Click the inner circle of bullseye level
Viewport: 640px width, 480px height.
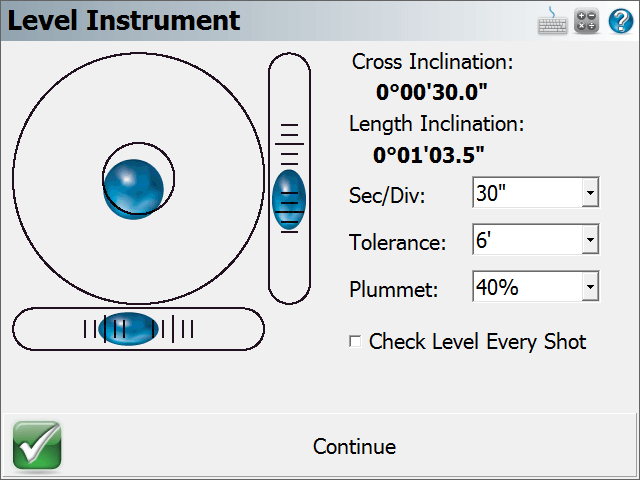tap(138, 178)
